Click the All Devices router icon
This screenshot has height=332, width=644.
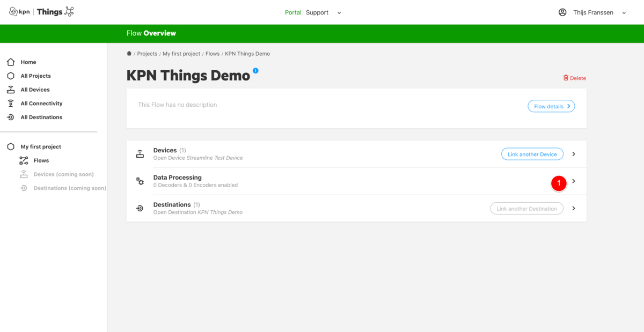click(x=11, y=90)
